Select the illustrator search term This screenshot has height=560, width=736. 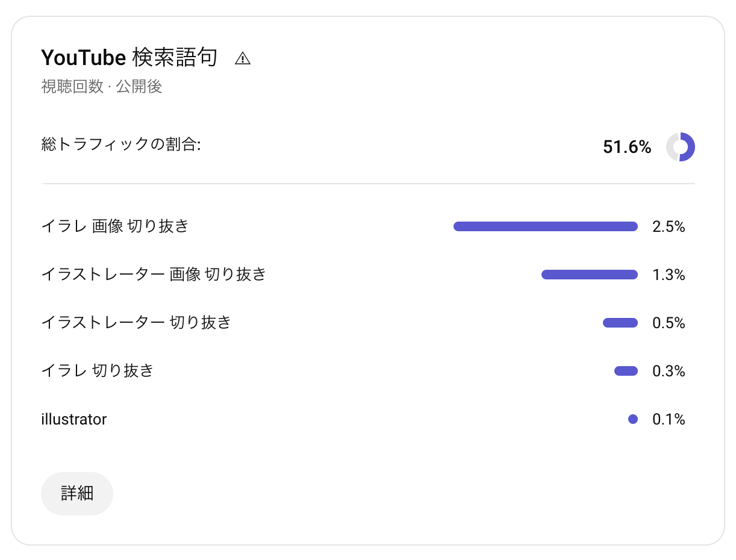pyautogui.click(x=73, y=419)
